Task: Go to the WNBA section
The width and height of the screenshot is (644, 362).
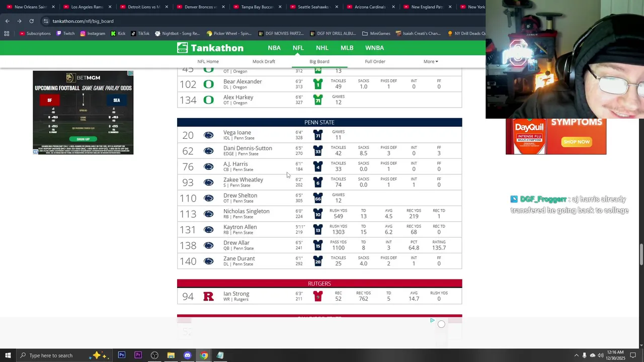Action: click(x=374, y=48)
